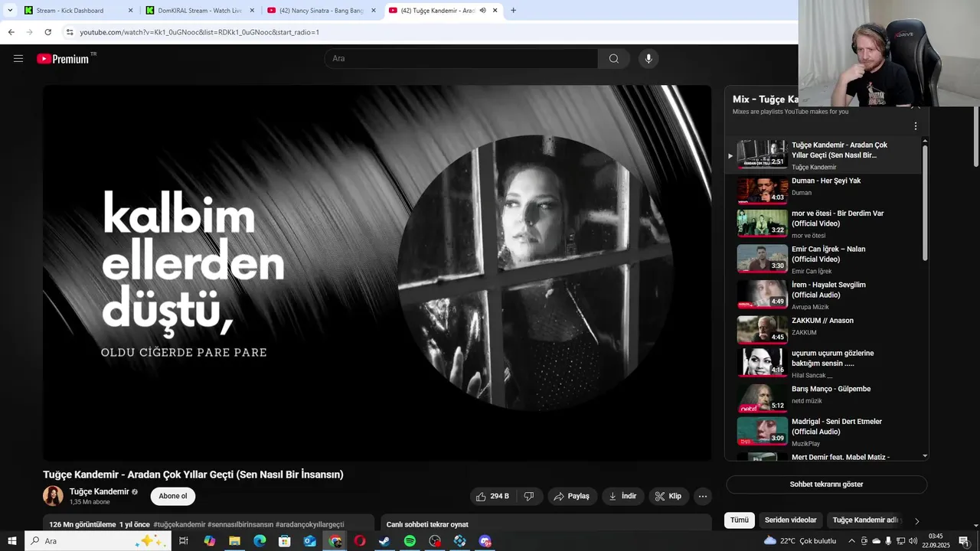Close the Nancy Sinatra tab
The width and height of the screenshot is (980, 551).
pyautogui.click(x=374, y=11)
